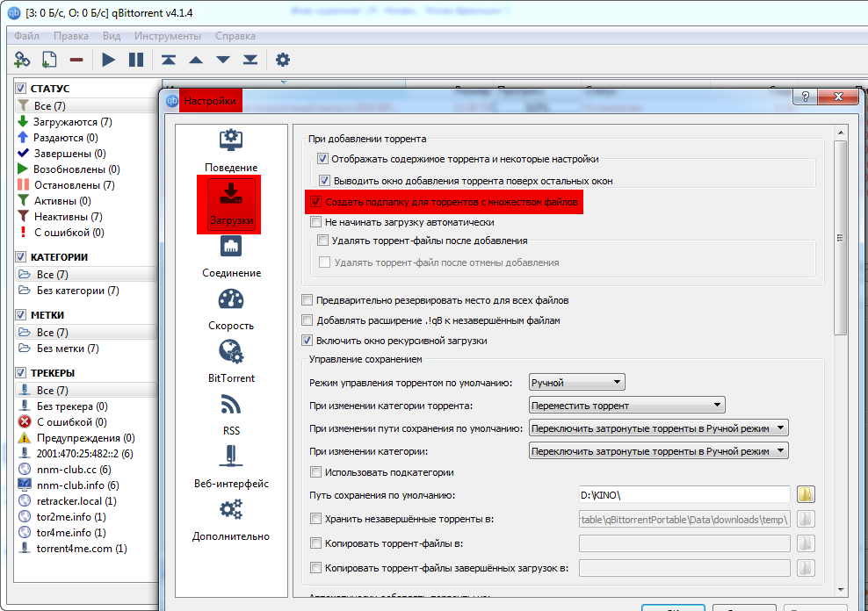Toggle 'Включить окно рекурсивной загрузки' checkbox
The height and width of the screenshot is (611, 868).
307,341
